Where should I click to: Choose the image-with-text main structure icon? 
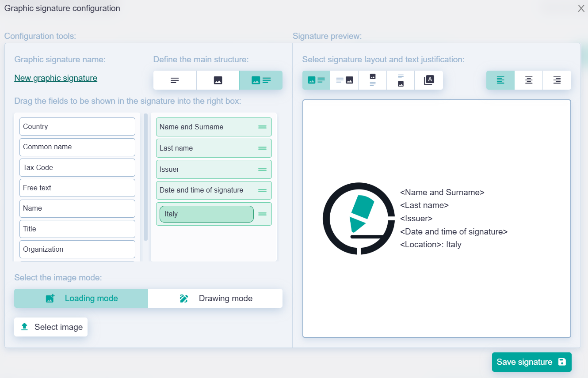[261, 80]
